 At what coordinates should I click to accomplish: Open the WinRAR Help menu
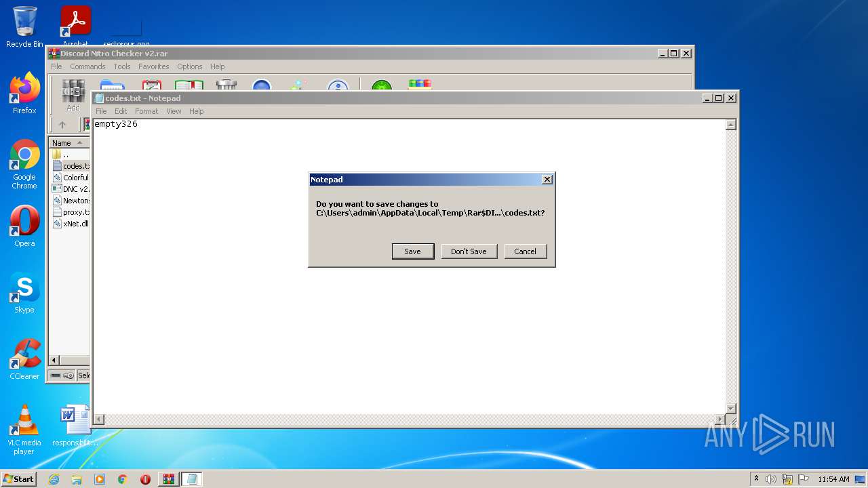coord(217,66)
